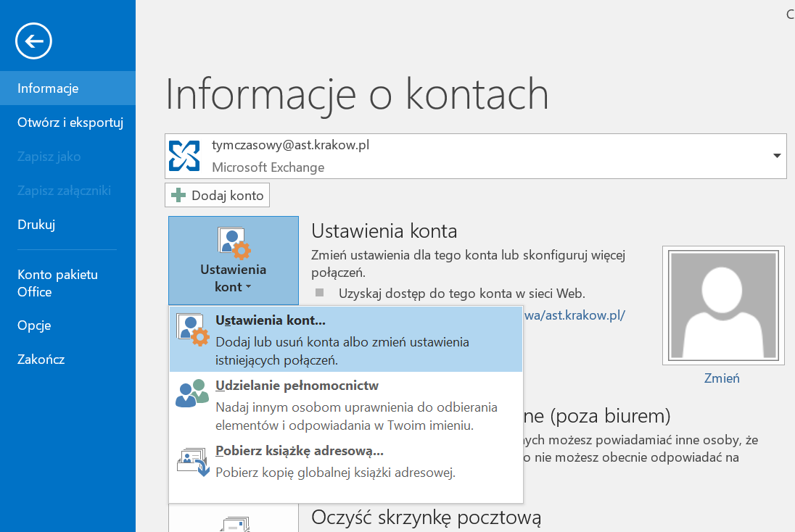
Task: Open Otwórz i eksportuj section
Action: [70, 122]
